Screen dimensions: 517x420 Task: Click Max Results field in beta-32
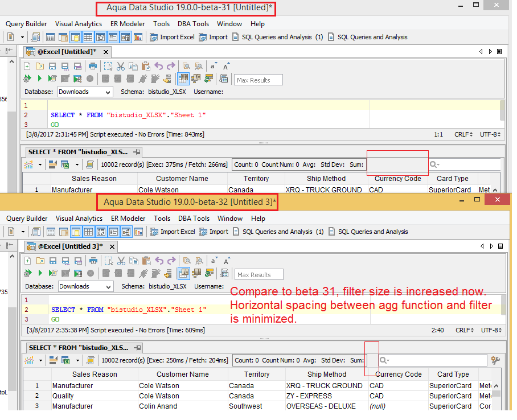259,275
